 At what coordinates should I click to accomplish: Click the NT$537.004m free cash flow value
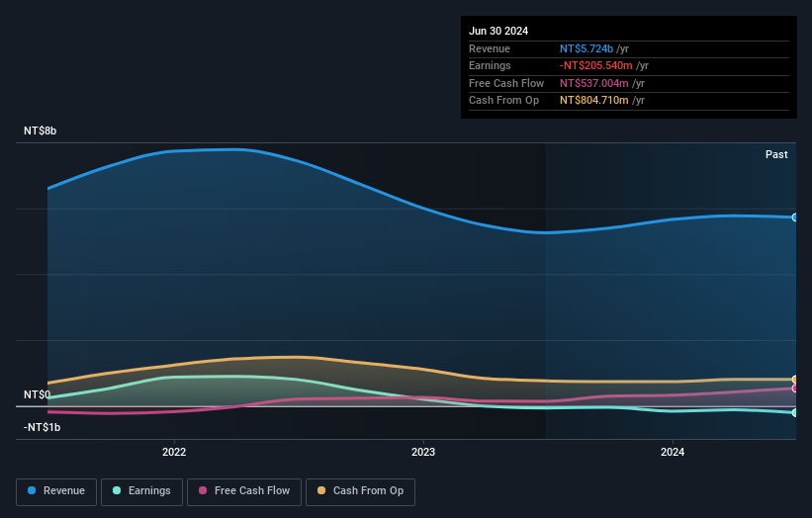click(594, 83)
